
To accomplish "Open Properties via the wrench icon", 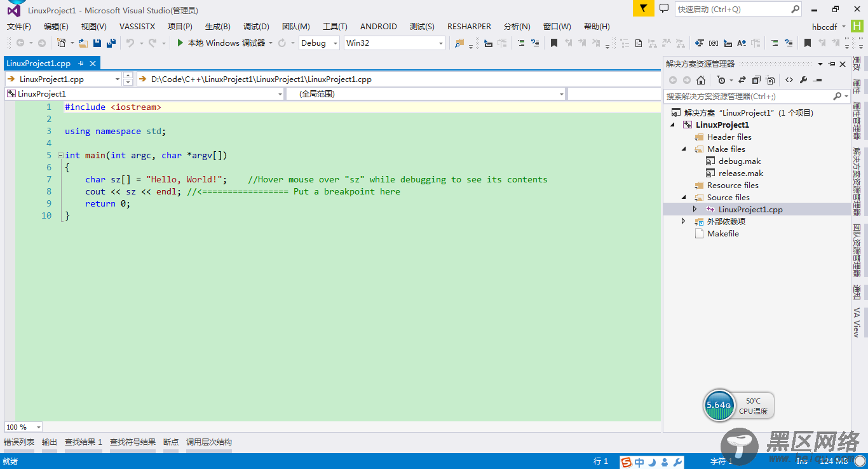I will pyautogui.click(x=803, y=80).
